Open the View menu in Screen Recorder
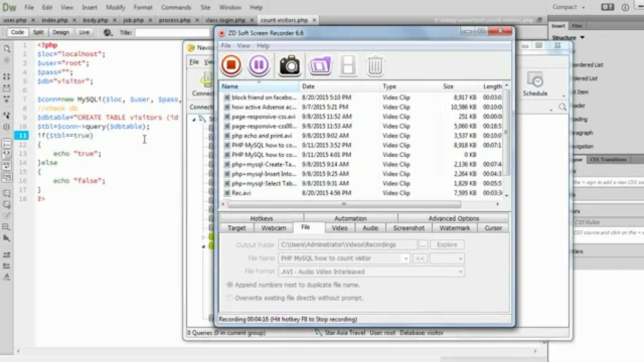The image size is (644, 362). (244, 46)
